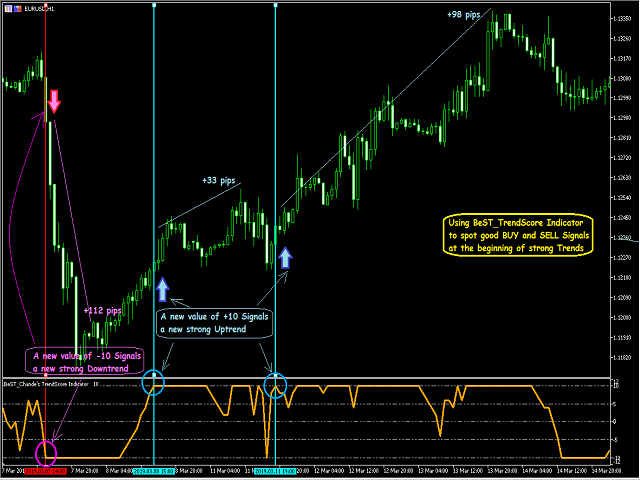Click the 1.12000 price on the scale
This screenshot has width=640, height=480.
tap(622, 318)
